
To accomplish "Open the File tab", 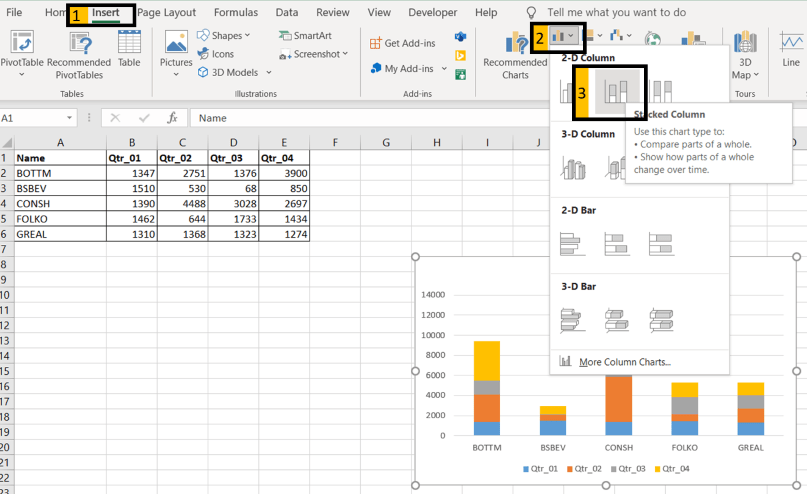I will click(14, 12).
